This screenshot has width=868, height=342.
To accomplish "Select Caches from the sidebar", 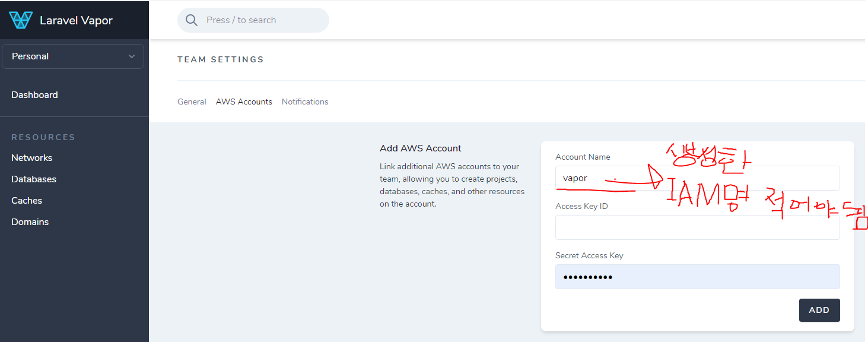I will point(27,201).
